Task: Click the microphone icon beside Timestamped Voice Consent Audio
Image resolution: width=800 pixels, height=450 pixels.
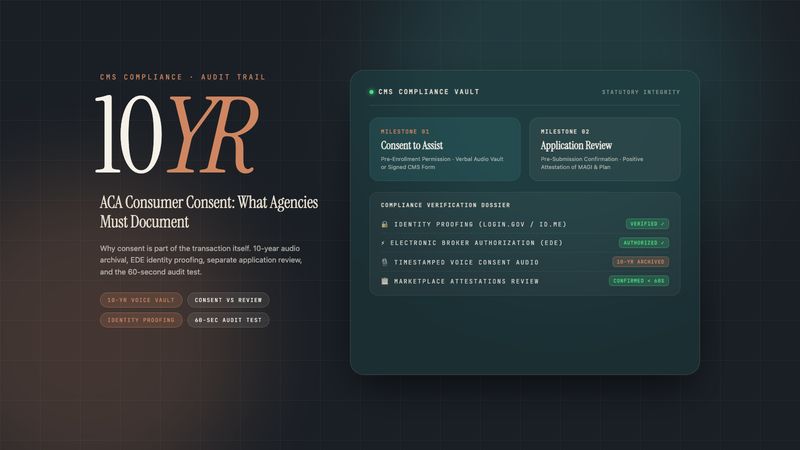Action: [x=385, y=262]
